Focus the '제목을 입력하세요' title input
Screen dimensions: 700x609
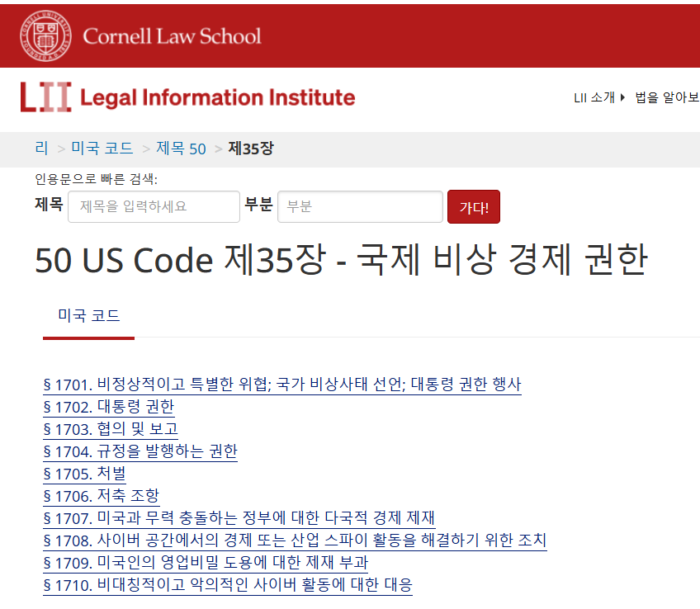click(x=154, y=206)
